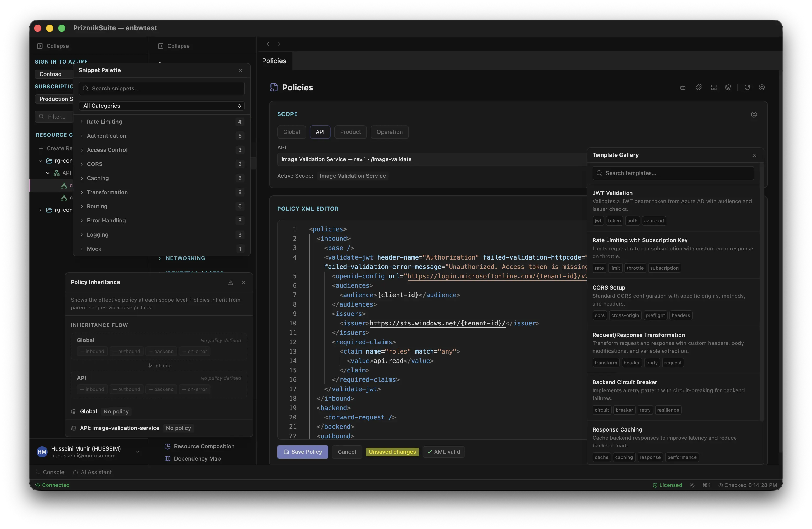Click the Cancel button

pyautogui.click(x=347, y=452)
